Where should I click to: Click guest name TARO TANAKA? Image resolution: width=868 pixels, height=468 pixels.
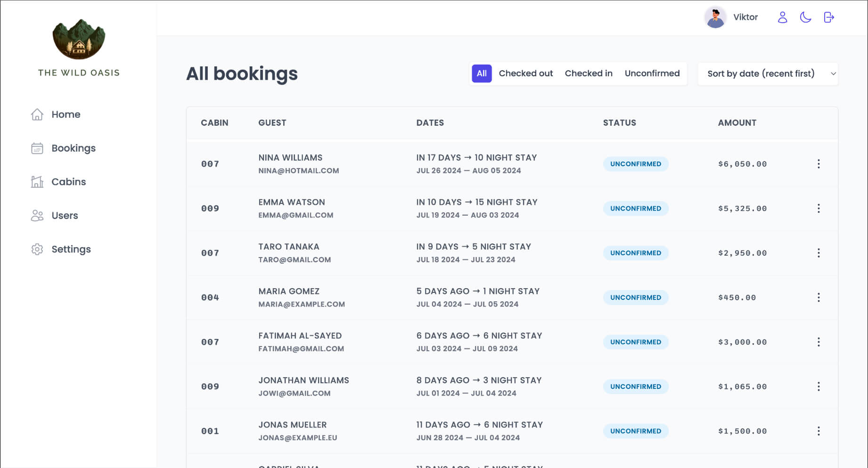point(289,247)
